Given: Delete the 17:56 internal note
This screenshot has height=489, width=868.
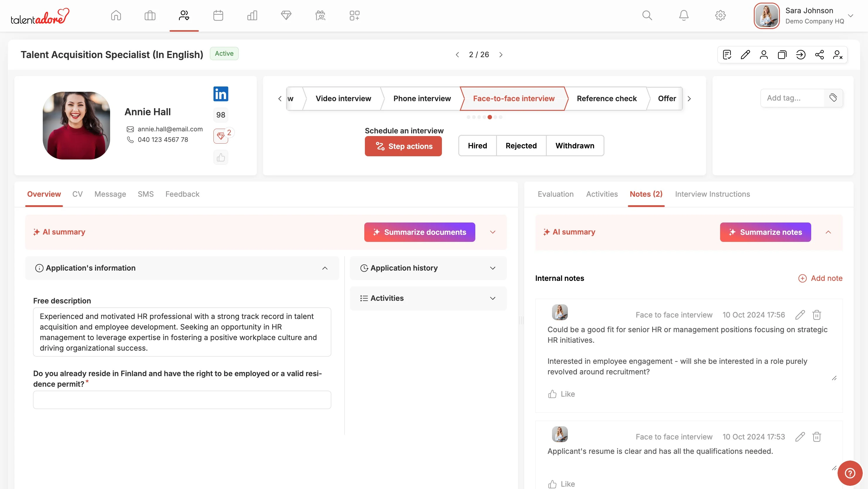Looking at the screenshot, I should pos(816,315).
